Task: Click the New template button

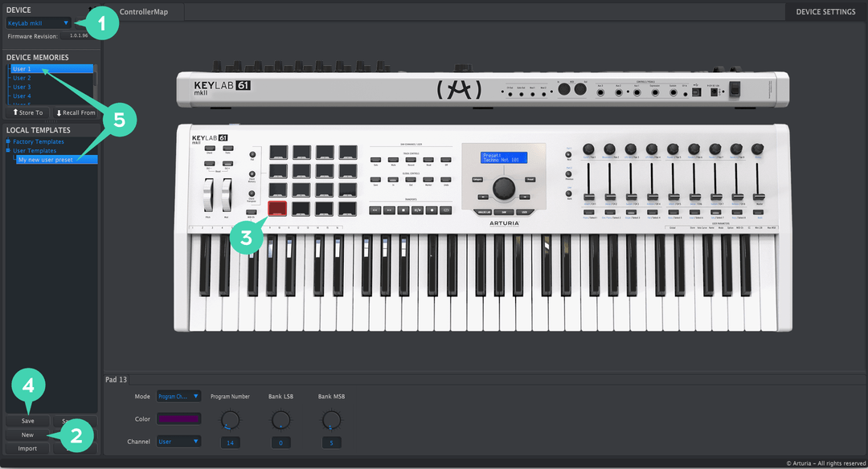Action: [x=27, y=434]
